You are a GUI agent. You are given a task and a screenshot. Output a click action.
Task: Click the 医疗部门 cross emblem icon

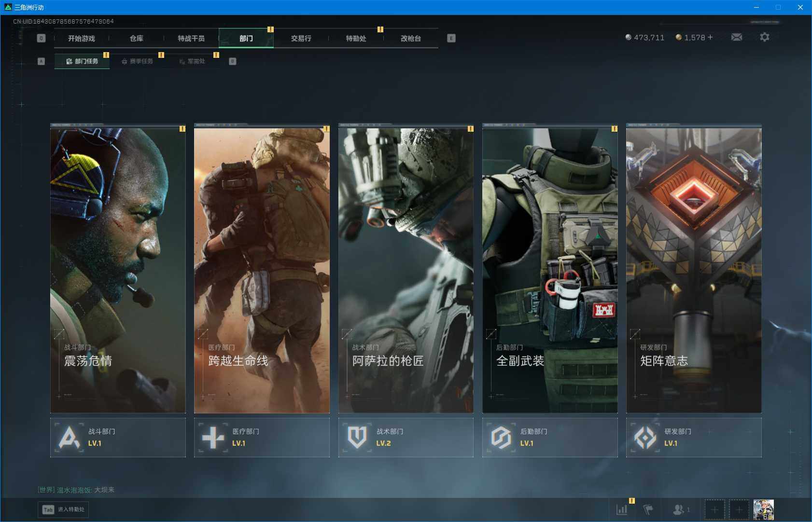coord(213,438)
